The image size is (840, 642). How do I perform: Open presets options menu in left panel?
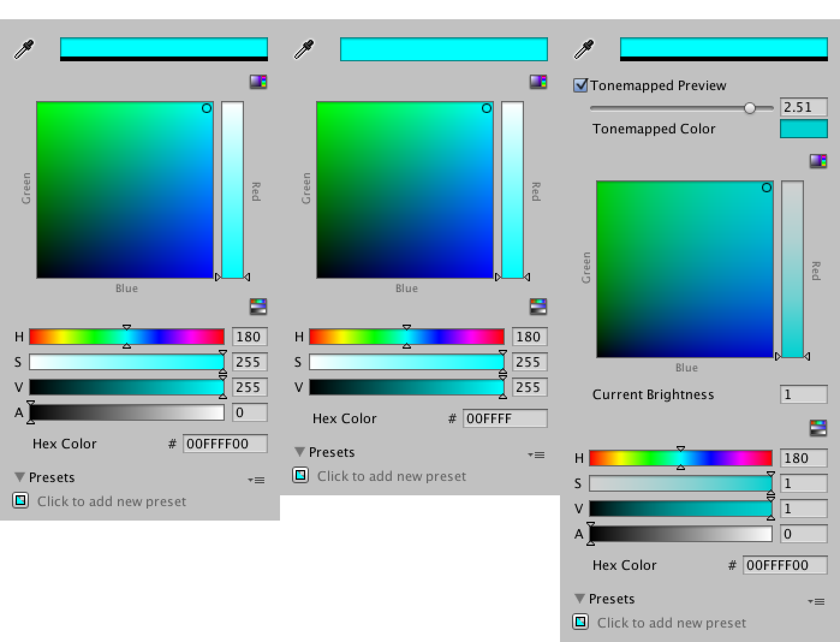pos(257,480)
